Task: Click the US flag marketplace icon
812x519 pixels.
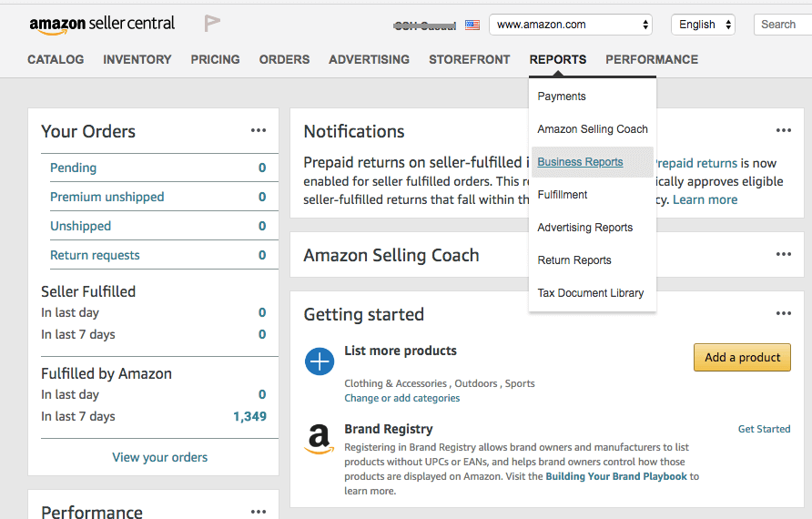Action: (472, 25)
